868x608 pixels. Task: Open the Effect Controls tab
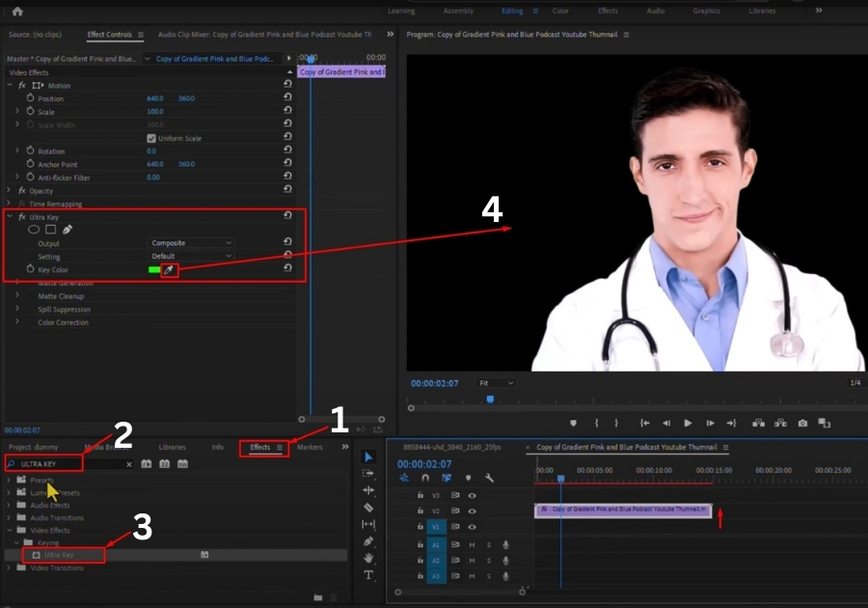pos(110,35)
